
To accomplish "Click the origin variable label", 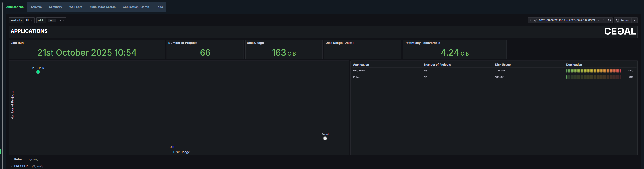I will (41, 20).
